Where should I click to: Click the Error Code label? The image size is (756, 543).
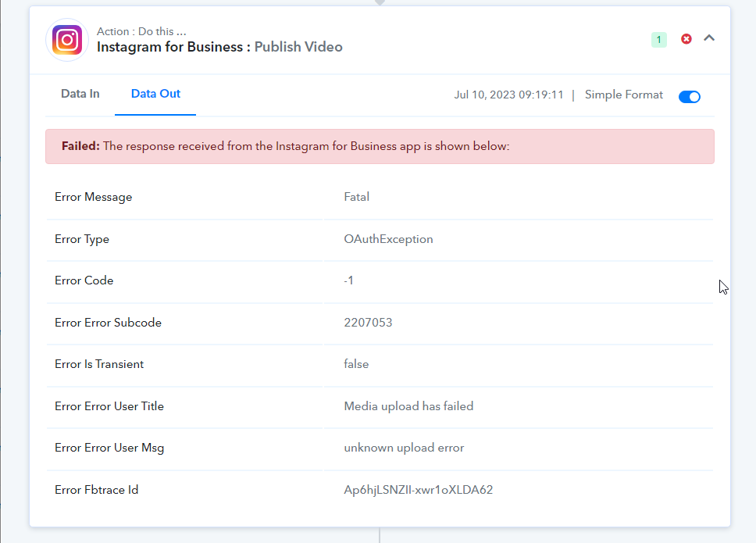[x=84, y=280]
